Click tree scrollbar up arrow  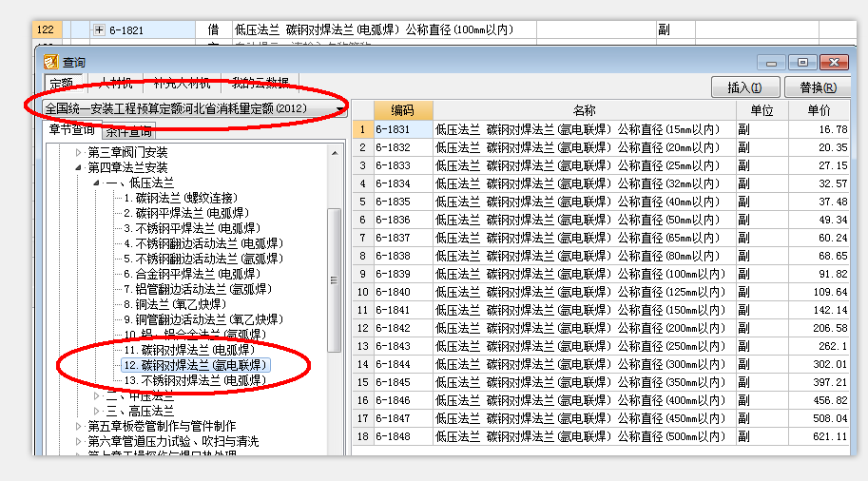point(335,152)
